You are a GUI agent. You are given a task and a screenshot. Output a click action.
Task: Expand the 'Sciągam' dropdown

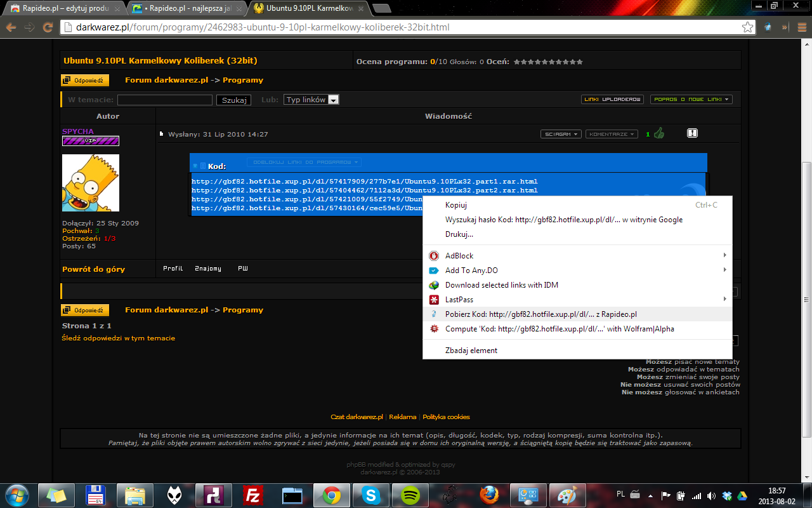pyautogui.click(x=561, y=134)
